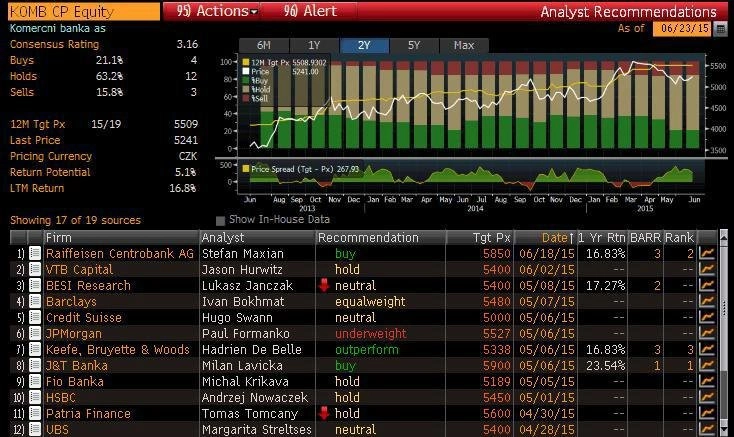Image resolution: width=734 pixels, height=437 pixels.
Task: Sort by the Rank column header
Action: tap(679, 238)
